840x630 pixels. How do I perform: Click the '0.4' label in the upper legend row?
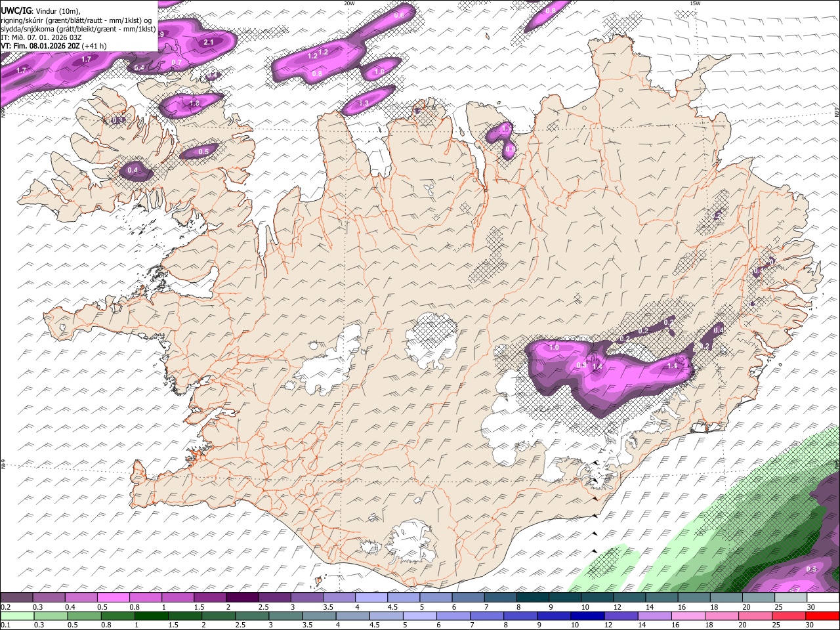pos(70,607)
